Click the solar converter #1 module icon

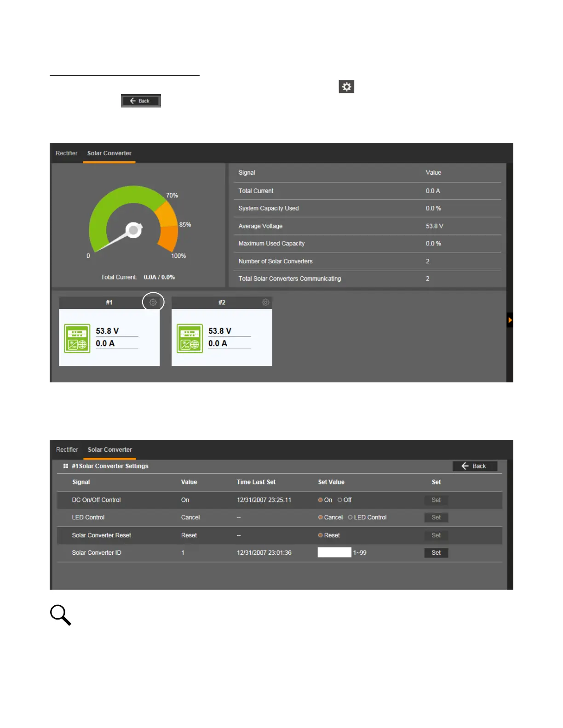pos(77,339)
